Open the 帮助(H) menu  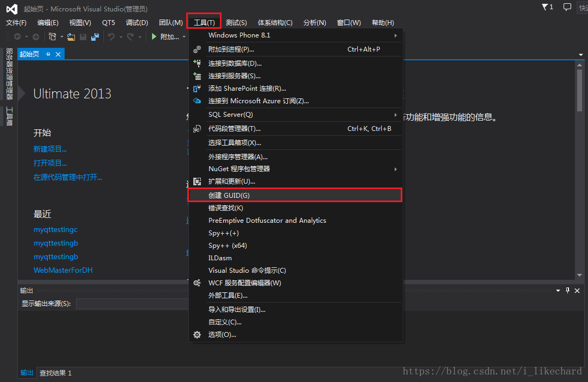[x=383, y=22]
